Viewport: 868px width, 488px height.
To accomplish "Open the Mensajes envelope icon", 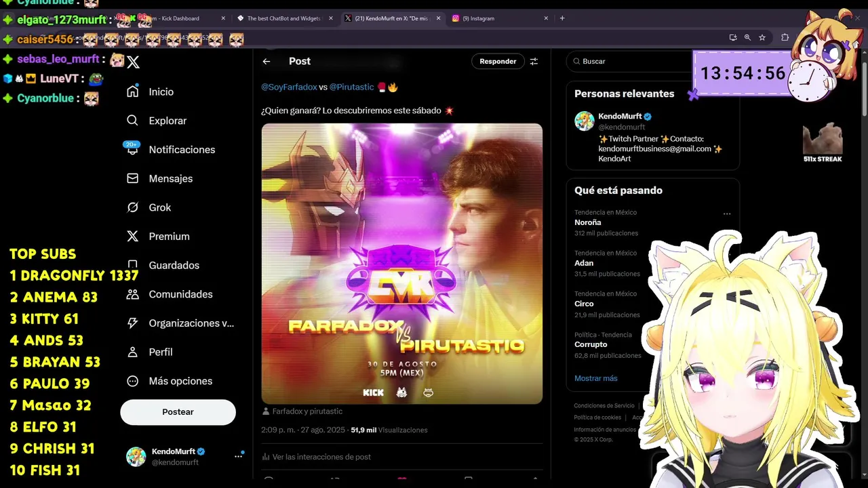I will (133, 178).
